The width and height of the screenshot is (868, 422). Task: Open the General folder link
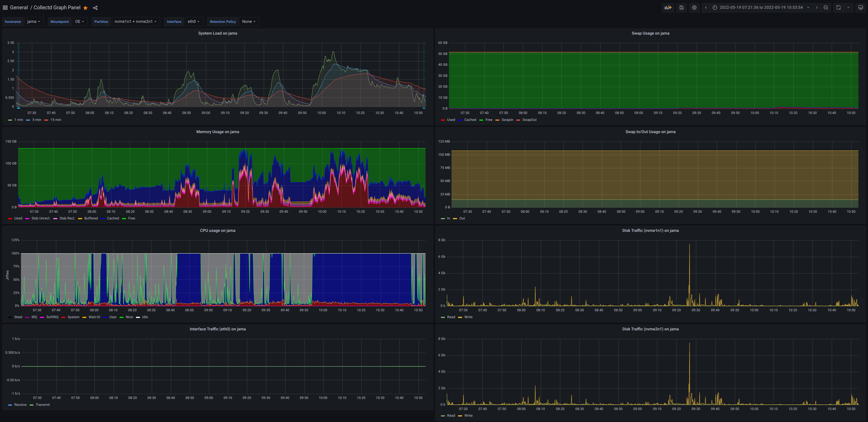coord(19,7)
